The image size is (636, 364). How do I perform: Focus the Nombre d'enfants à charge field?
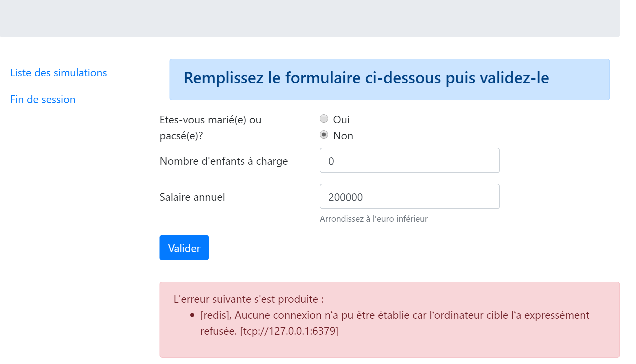pos(409,161)
